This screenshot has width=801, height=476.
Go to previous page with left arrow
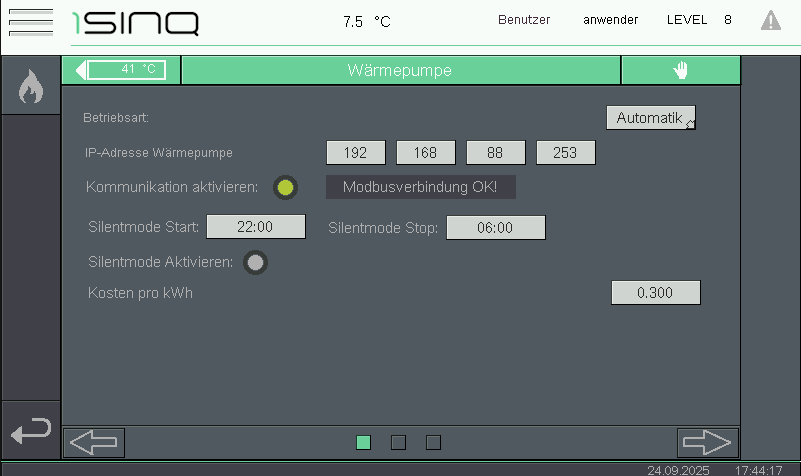coord(94,442)
